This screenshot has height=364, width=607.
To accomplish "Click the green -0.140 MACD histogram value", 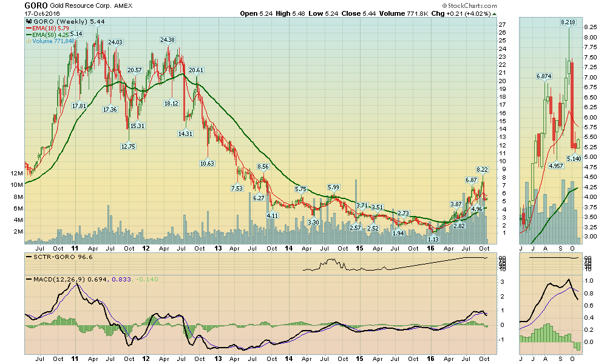I will [x=146, y=279].
